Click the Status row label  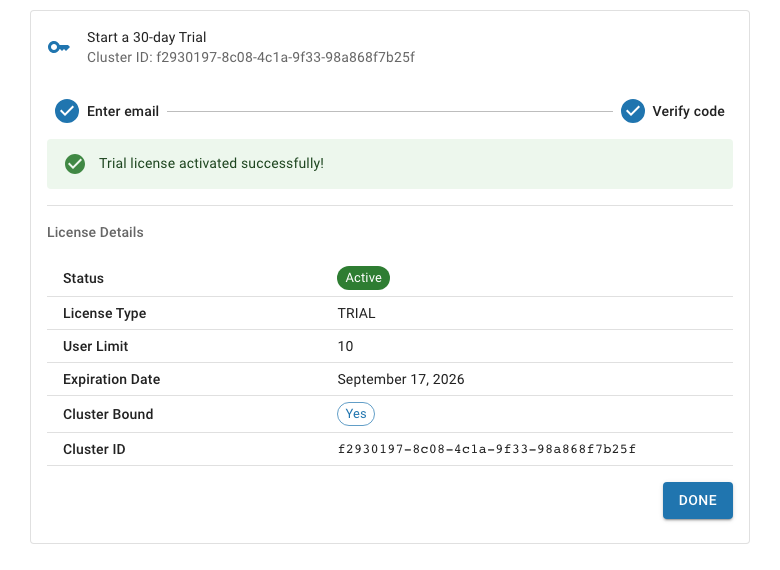click(x=84, y=279)
